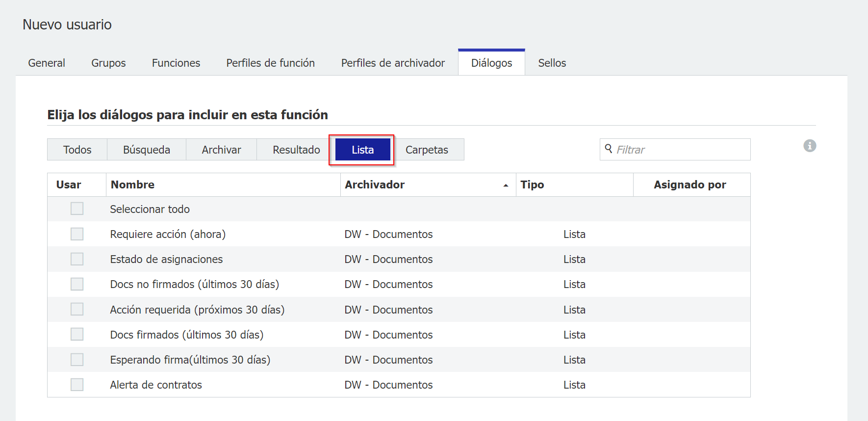Click 'Lista' type in Estado de asignaciones row
This screenshot has width=868, height=421.
(574, 259)
